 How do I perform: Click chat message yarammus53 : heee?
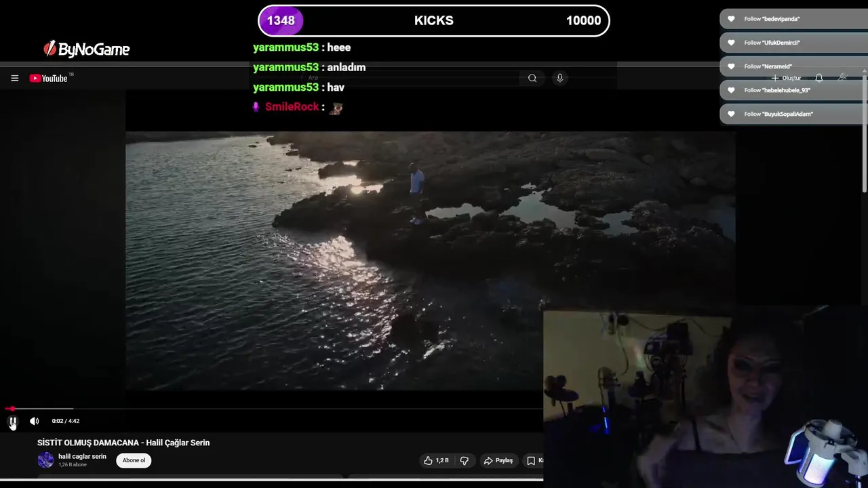[x=302, y=47]
